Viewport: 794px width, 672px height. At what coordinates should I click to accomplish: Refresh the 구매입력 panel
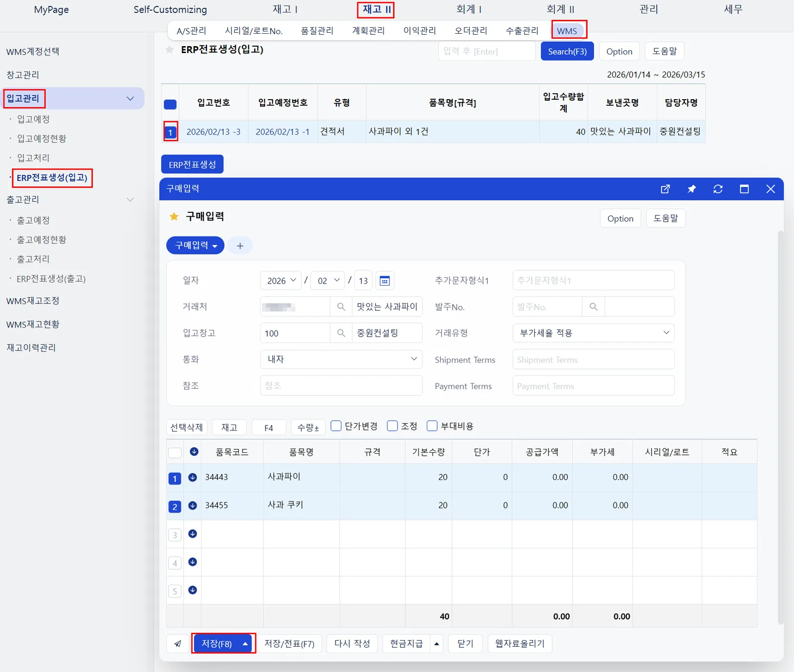click(x=718, y=189)
